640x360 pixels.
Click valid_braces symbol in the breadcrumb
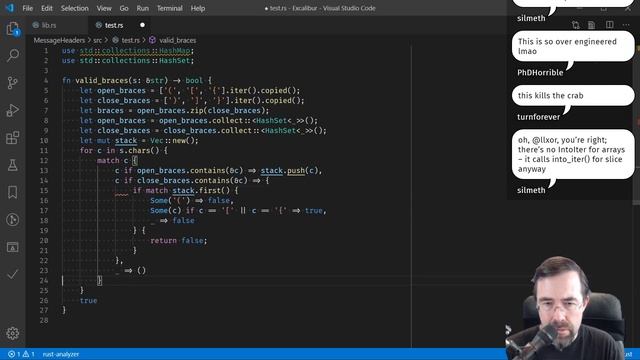pos(178,40)
